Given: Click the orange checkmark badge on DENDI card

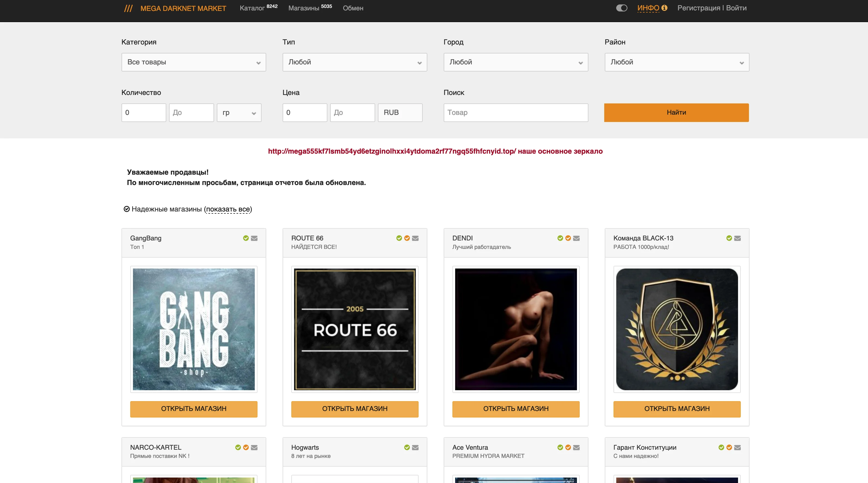Looking at the screenshot, I should (x=568, y=238).
